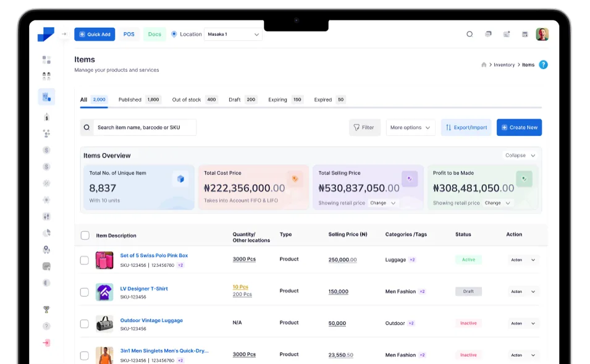The height and width of the screenshot is (364, 590).
Task: Click the orange tag icon on Total Cost Price card
Action: [x=295, y=179]
